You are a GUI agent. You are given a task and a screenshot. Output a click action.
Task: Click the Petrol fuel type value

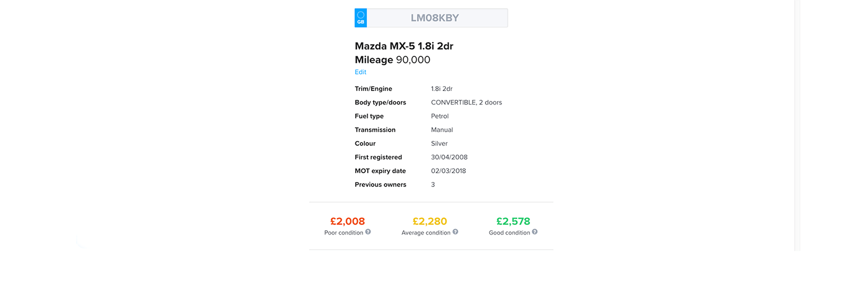[x=439, y=116]
